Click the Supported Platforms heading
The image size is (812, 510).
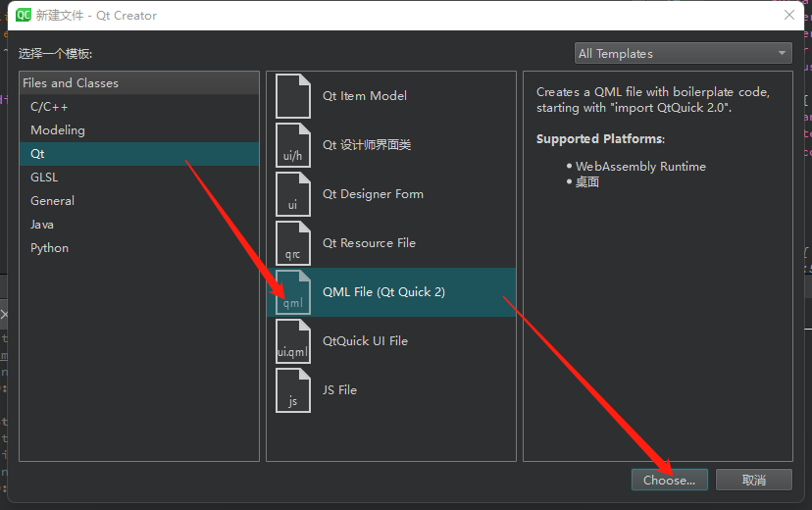point(601,139)
